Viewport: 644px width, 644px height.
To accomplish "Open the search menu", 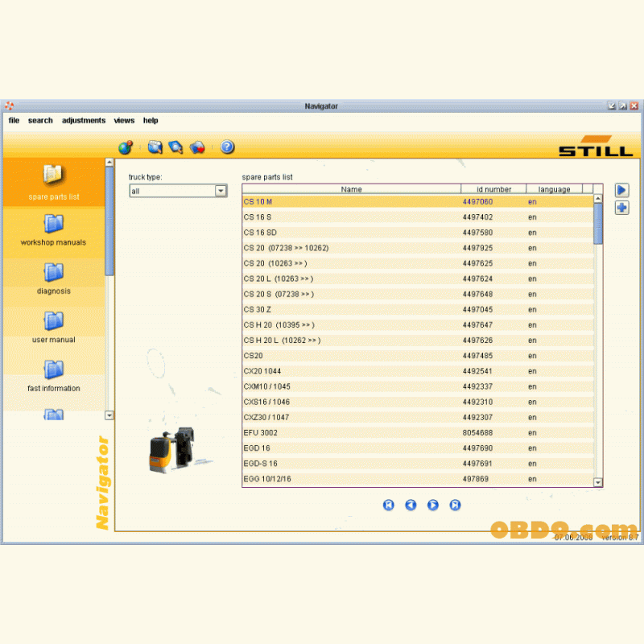I will click(x=40, y=120).
